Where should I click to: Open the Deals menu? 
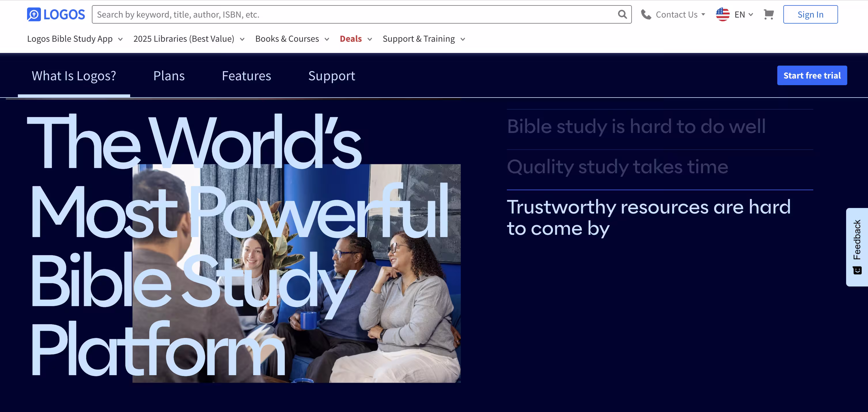(x=356, y=39)
